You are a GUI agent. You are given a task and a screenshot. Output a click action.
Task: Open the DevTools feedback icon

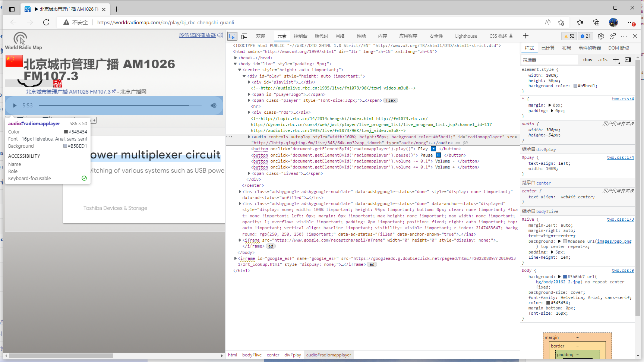click(612, 36)
